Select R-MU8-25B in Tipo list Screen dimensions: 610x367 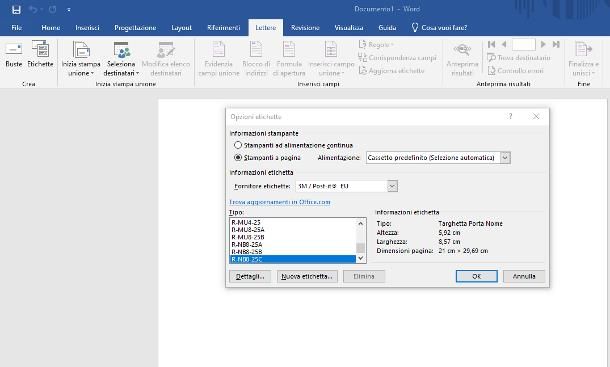tap(293, 237)
